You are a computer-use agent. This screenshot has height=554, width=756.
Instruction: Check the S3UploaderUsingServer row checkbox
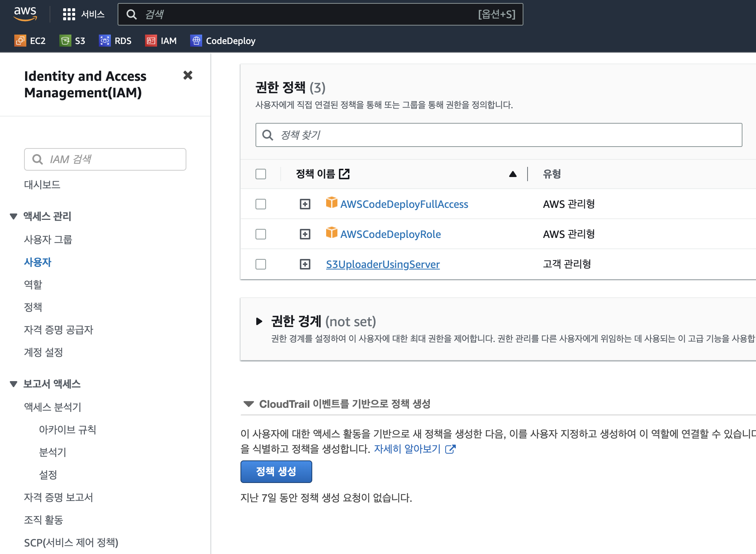[x=261, y=264]
